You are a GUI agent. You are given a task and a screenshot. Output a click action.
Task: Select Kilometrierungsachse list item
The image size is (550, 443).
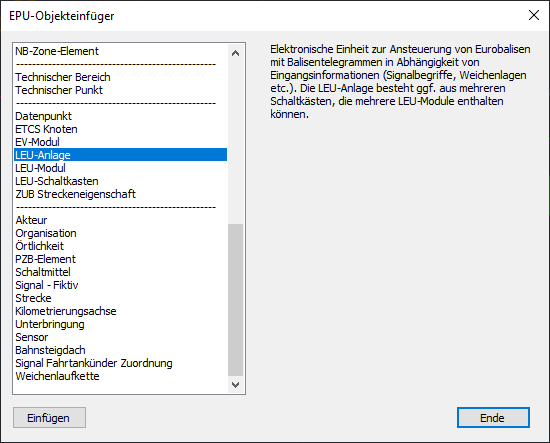pyautogui.click(x=121, y=311)
